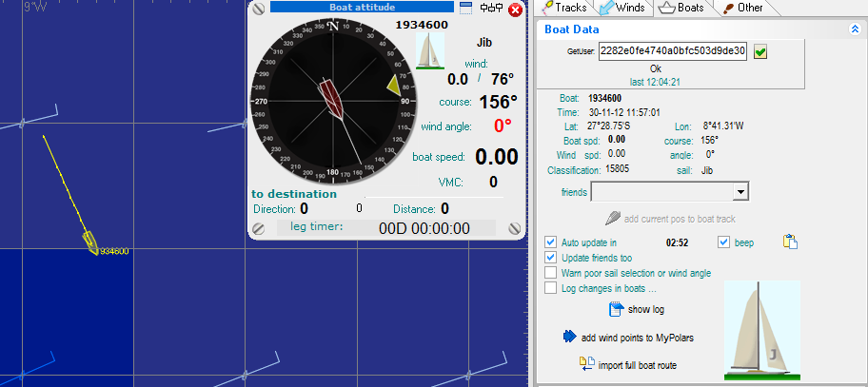Click the connector nodes icon in Boat attitude header
This screenshot has height=387, width=868.
click(x=491, y=9)
